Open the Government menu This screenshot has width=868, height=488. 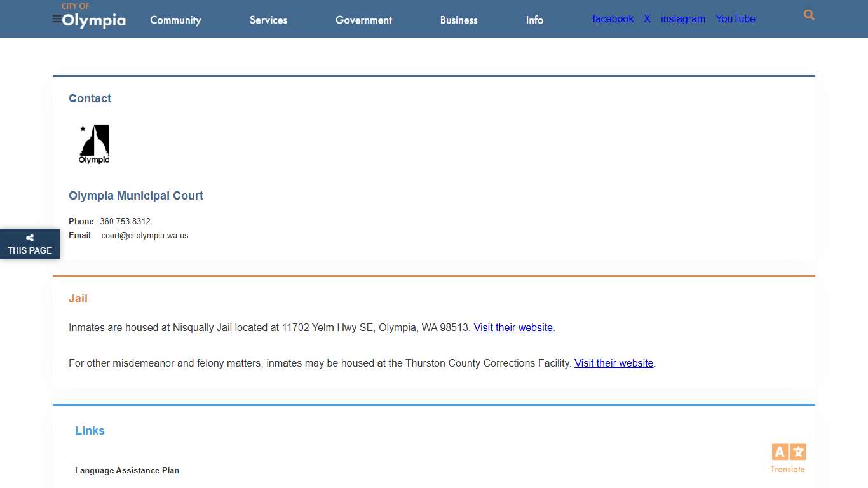363,20
